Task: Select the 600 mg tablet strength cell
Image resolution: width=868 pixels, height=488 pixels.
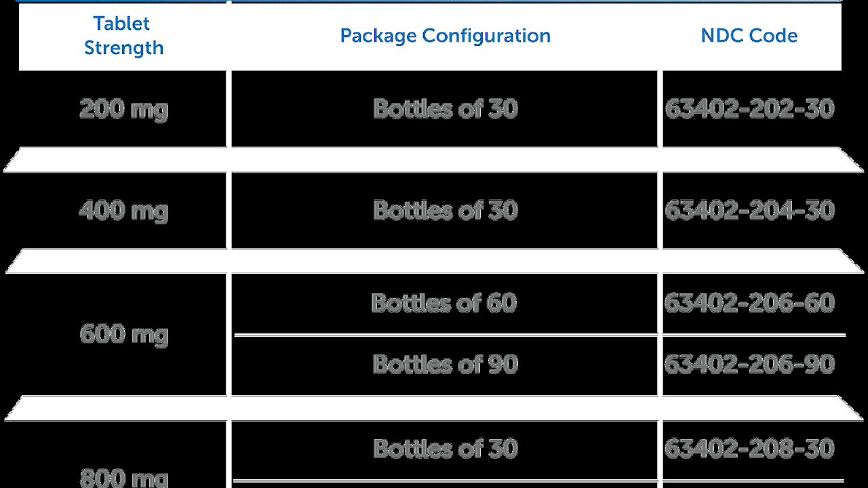Action: (123, 334)
